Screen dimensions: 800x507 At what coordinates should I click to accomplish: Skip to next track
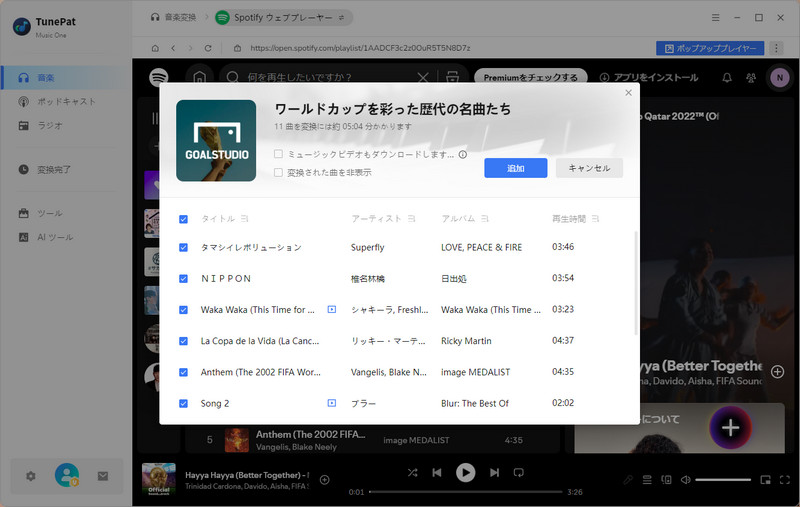tap(494, 472)
